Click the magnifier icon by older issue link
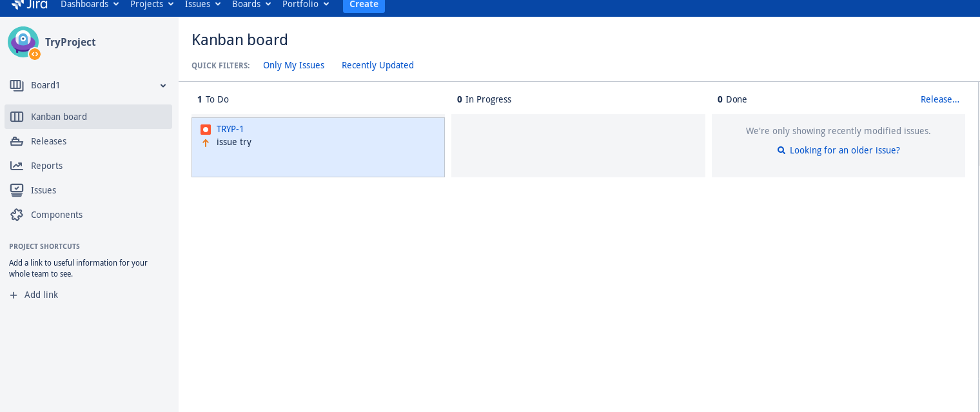The height and width of the screenshot is (412, 980). click(x=781, y=150)
